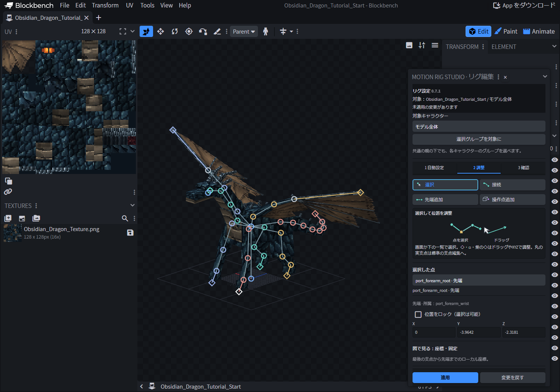The height and width of the screenshot is (392, 560).
Task: Open viewport sliders settings icon
Action: tap(422, 45)
